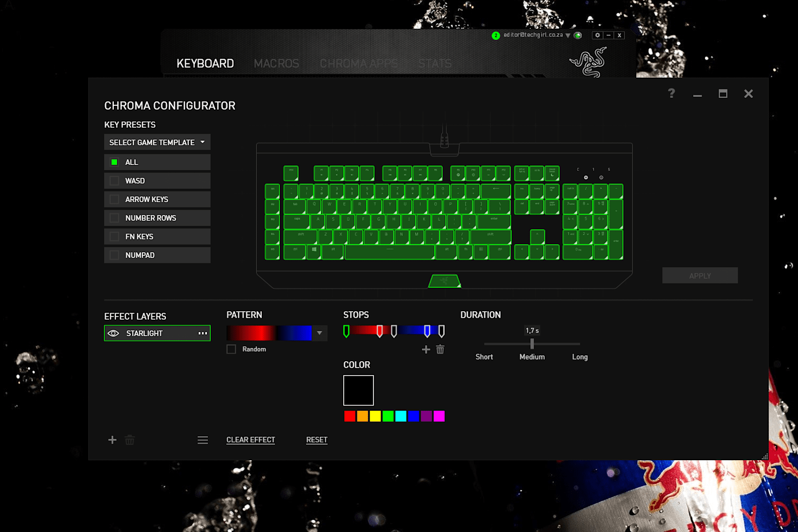Screen dimensions: 798x532
Task: Set duration to Short
Action: pyautogui.click(x=484, y=357)
